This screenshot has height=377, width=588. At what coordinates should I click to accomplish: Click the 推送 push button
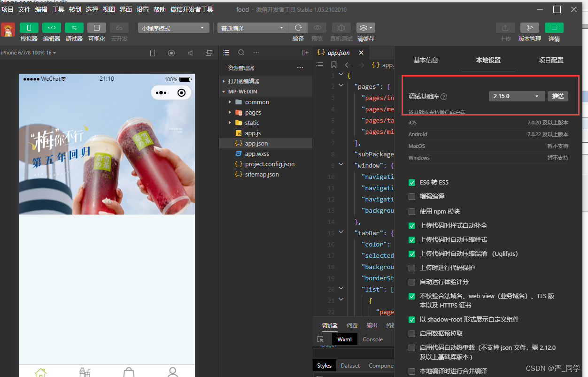tap(558, 96)
